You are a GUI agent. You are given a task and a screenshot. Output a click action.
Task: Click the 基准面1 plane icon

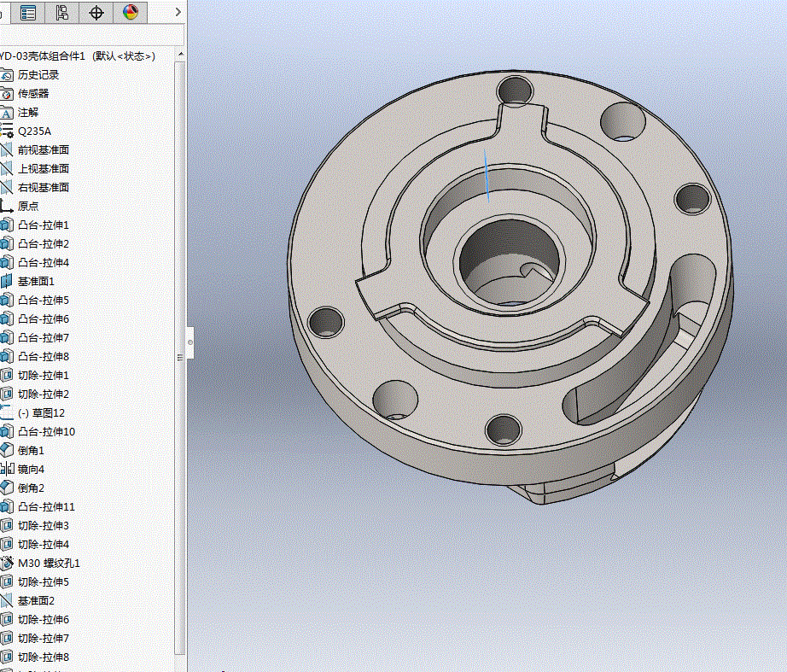click(7, 281)
